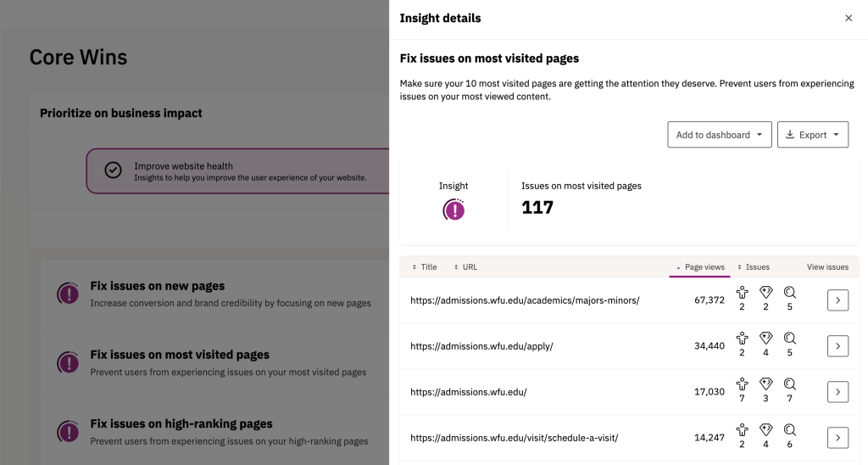The image size is (868, 465).
Task: Click accessibility icon in majors-minors row
Action: [x=743, y=293]
